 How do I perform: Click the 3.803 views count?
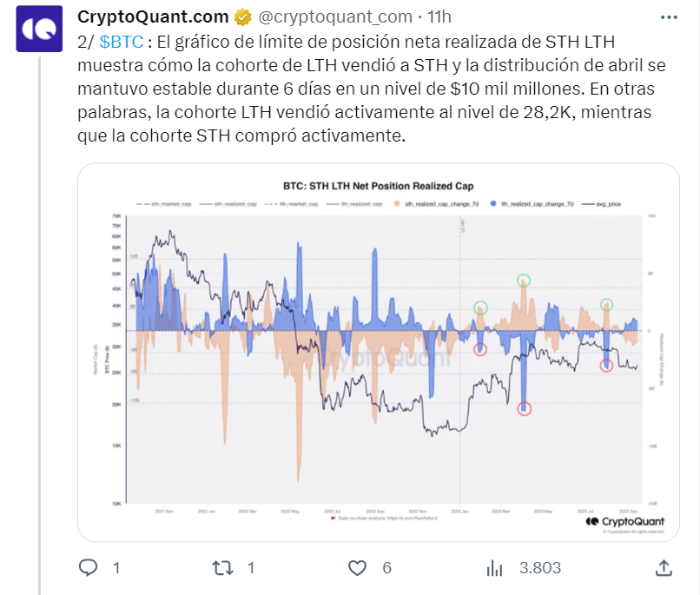coord(539,568)
